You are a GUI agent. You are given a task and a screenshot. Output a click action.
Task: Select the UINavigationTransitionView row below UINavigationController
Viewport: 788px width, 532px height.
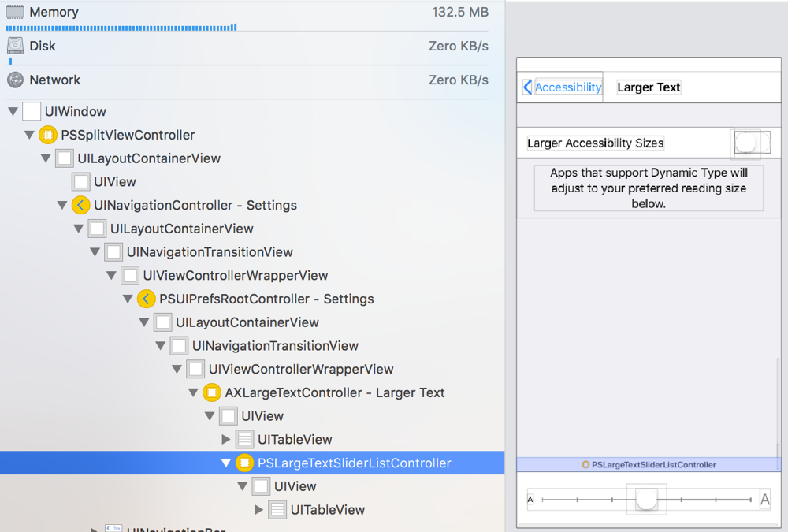click(x=252, y=252)
